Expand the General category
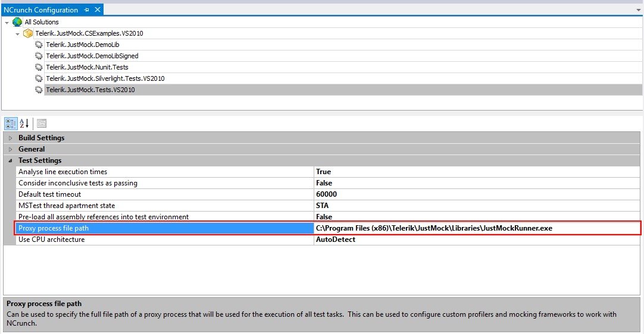Screen dimensions: 644x334 point(11,149)
